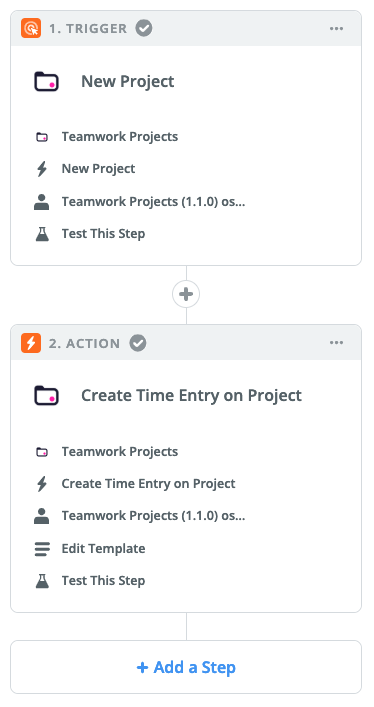This screenshot has width=374, height=707.
Task: Click the checkmark beside Action header
Action: coord(138,343)
